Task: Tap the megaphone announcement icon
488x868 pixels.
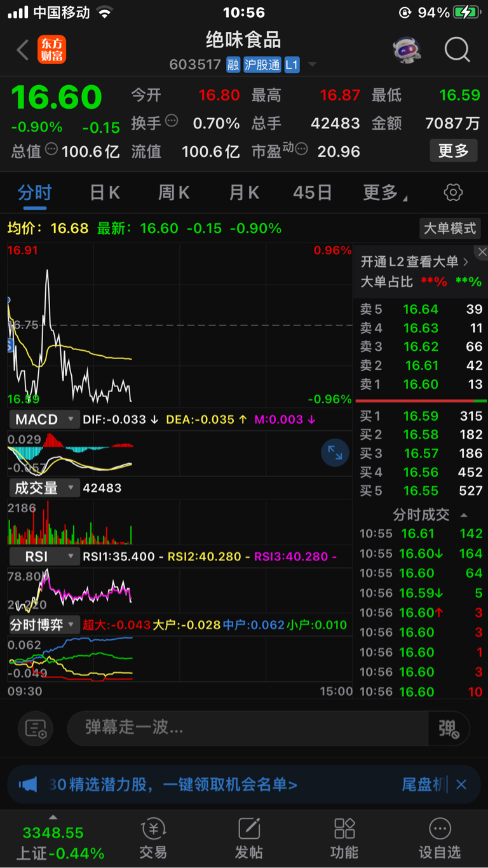Action: click(x=28, y=785)
